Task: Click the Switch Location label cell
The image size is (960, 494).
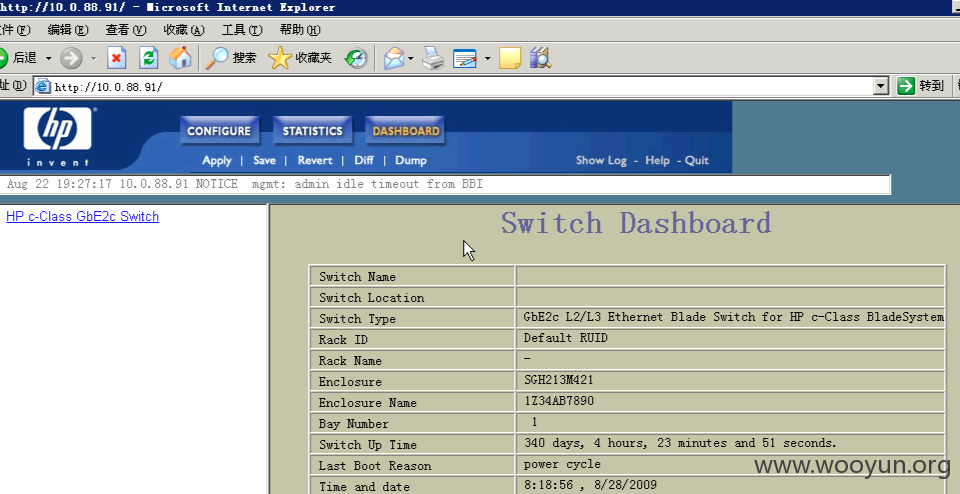Action: pyautogui.click(x=412, y=298)
